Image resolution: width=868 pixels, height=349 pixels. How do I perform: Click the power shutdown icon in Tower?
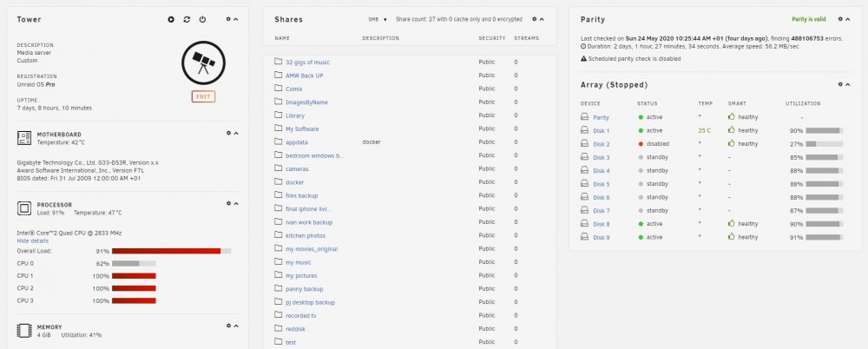click(202, 19)
